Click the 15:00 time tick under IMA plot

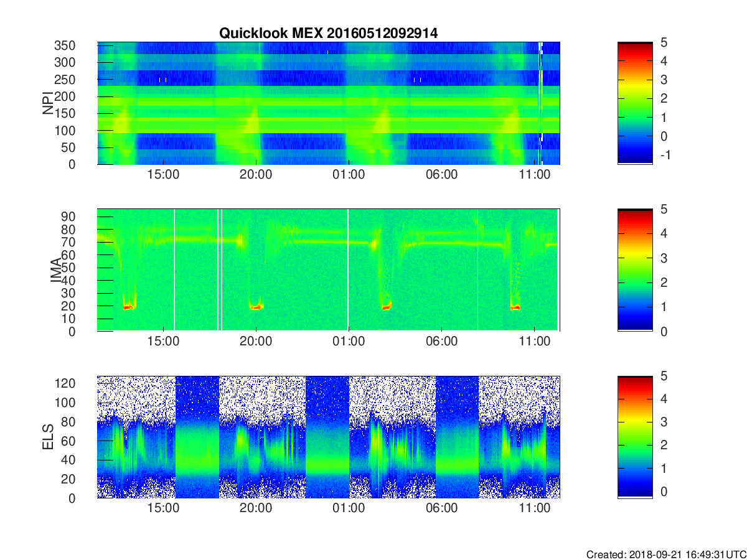164,342
